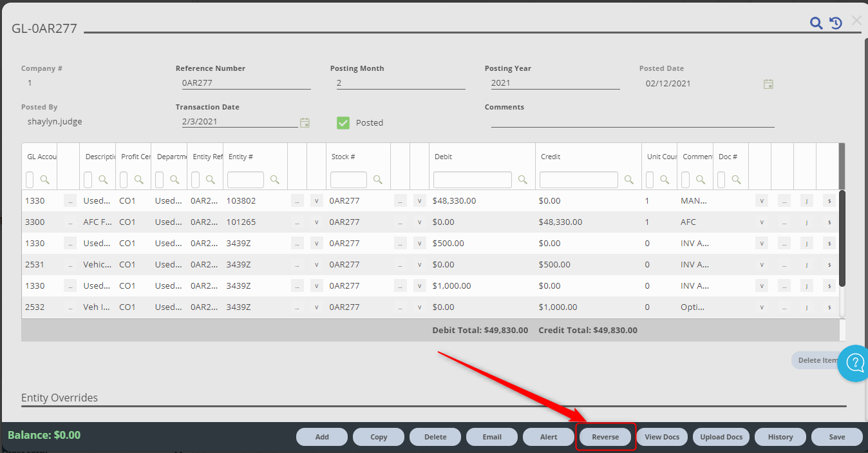Click the dollar icon on the first row
The height and width of the screenshot is (453, 868).
[x=829, y=201]
